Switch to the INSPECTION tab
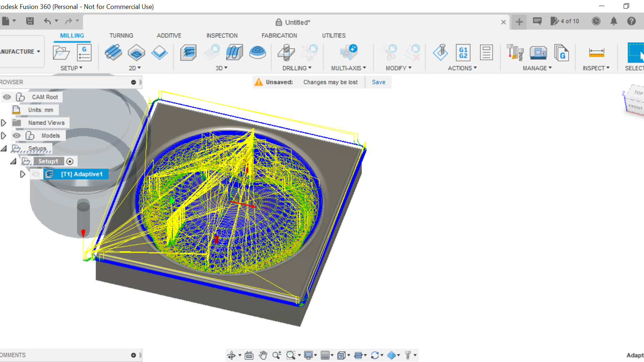The image size is (644, 362). point(222,36)
